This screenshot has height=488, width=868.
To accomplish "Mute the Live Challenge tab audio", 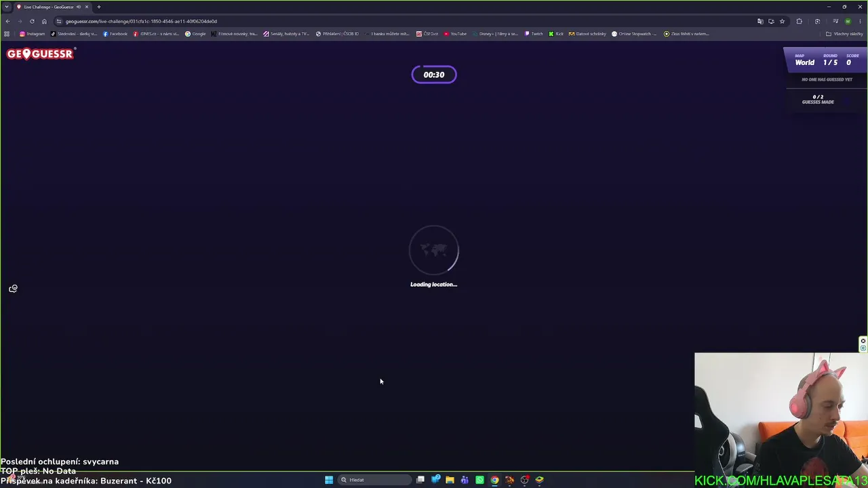I will pos(79,7).
